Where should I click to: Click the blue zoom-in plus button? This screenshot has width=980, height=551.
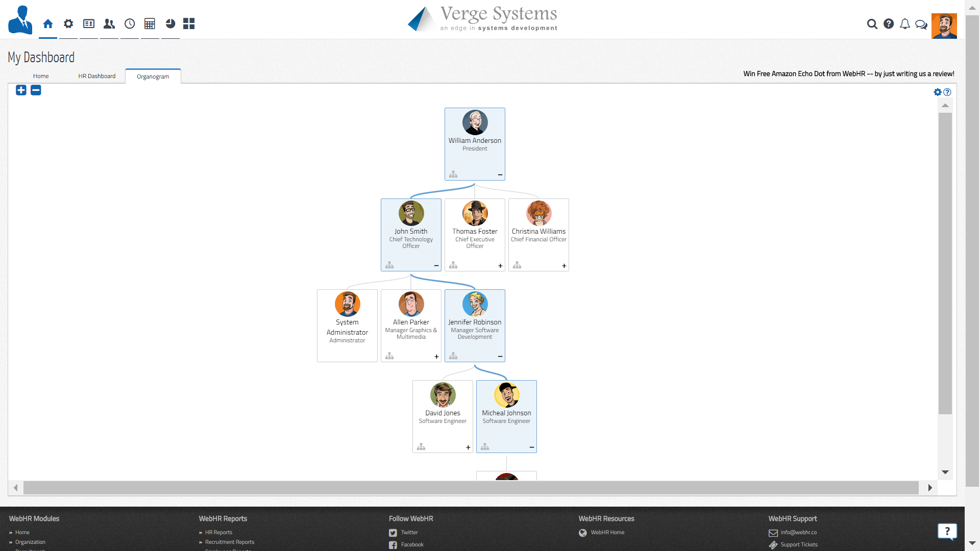pos(21,90)
